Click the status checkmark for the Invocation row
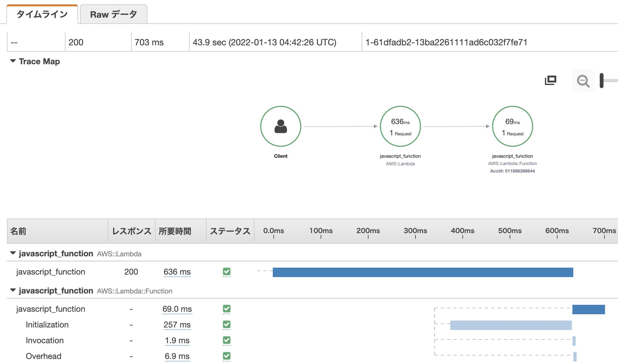 pyautogui.click(x=226, y=340)
